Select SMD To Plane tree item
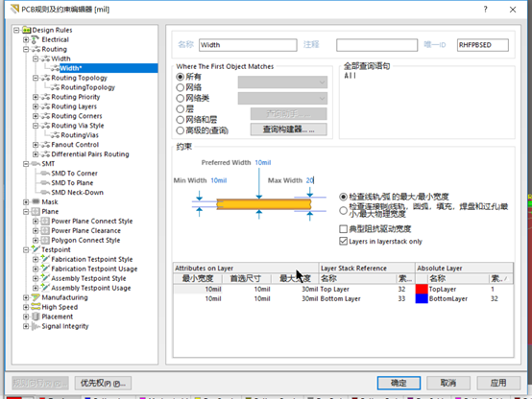 72,183
